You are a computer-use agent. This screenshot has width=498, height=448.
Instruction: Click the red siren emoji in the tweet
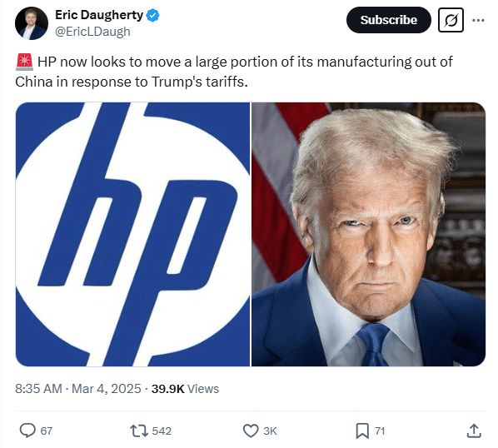coord(24,62)
